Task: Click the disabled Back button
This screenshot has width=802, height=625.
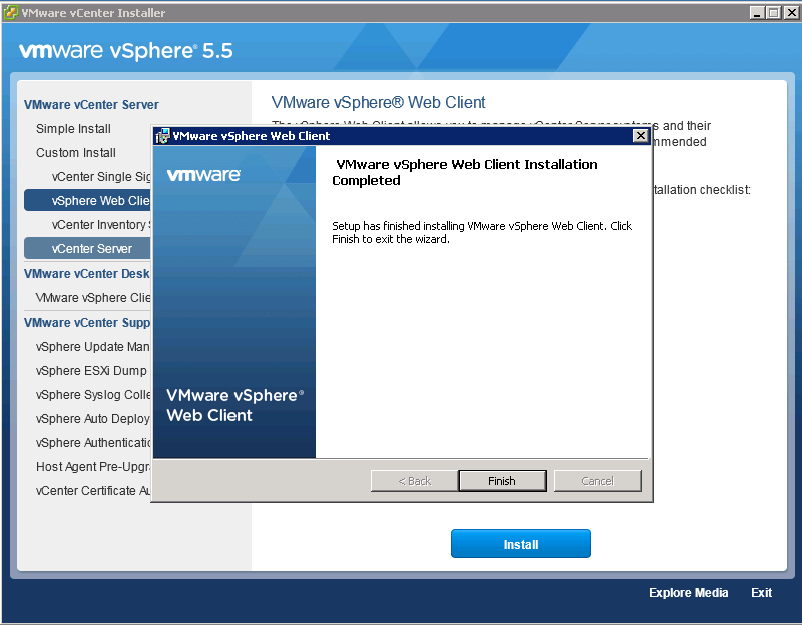Action: pyautogui.click(x=414, y=481)
